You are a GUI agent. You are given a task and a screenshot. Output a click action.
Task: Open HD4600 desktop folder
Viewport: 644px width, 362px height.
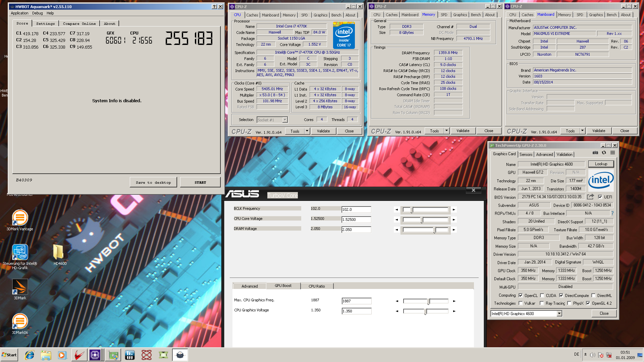point(60,255)
